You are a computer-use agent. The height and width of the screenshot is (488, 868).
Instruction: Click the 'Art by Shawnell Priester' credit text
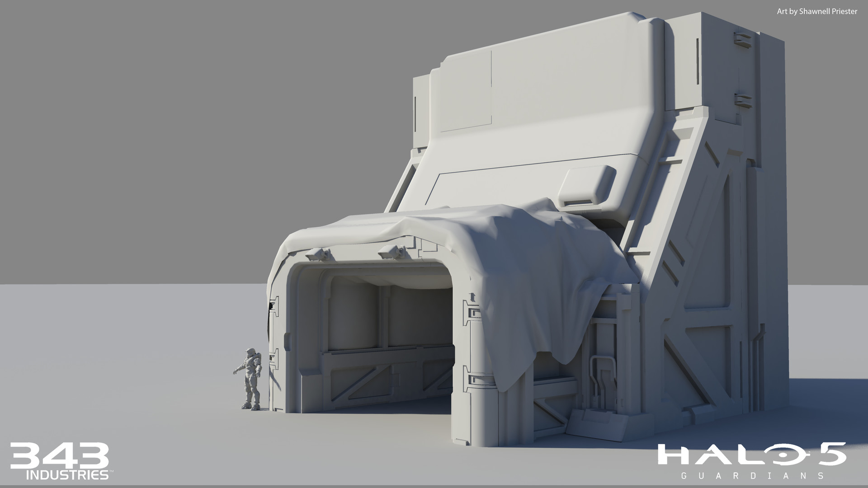816,12
